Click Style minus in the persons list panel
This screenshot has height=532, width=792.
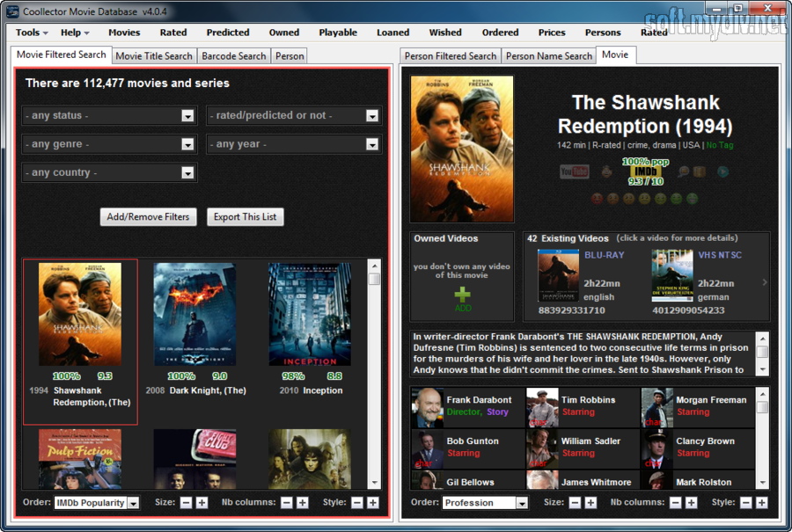[x=746, y=503]
